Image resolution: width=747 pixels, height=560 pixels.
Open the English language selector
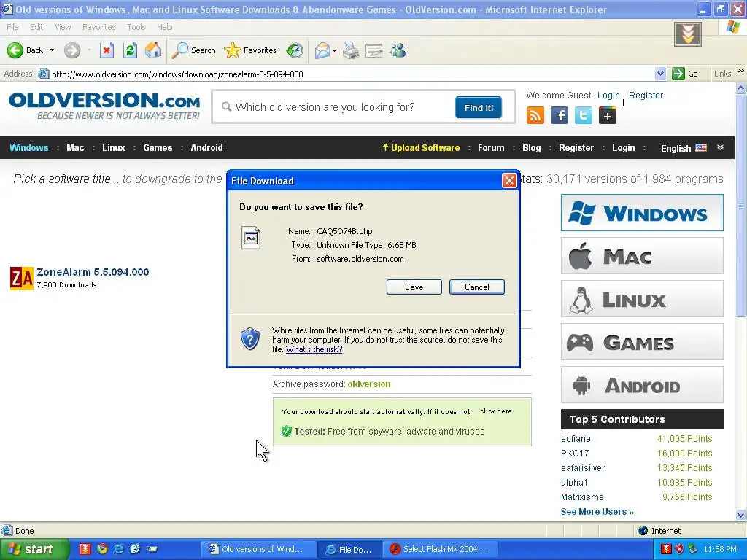click(x=684, y=148)
